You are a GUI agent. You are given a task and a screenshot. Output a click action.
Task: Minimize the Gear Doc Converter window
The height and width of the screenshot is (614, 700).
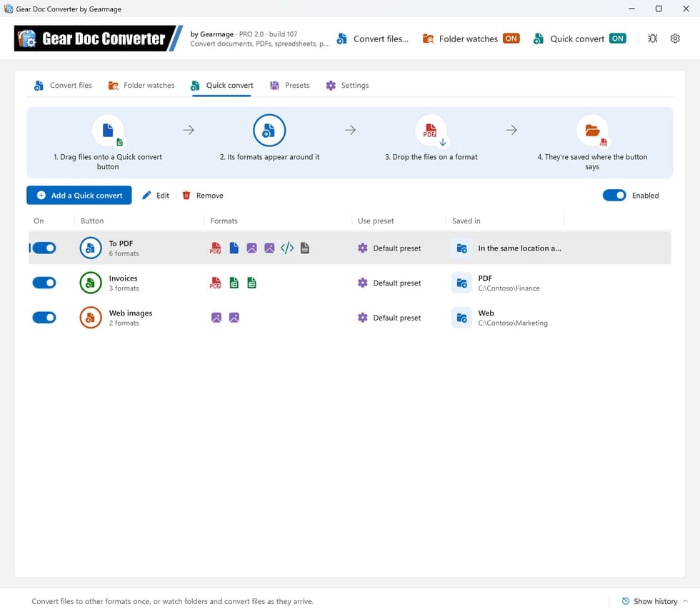(631, 9)
